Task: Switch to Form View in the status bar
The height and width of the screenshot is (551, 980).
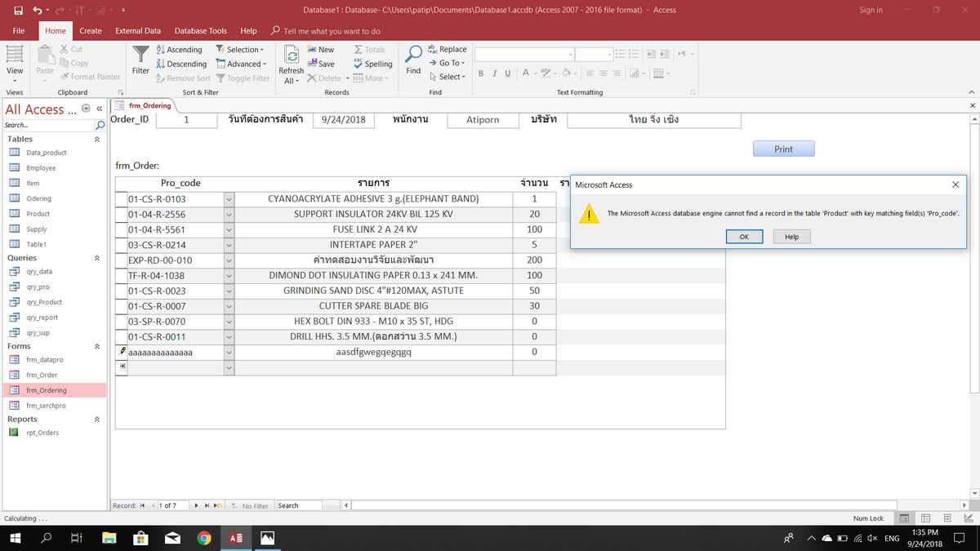Action: tap(905, 518)
